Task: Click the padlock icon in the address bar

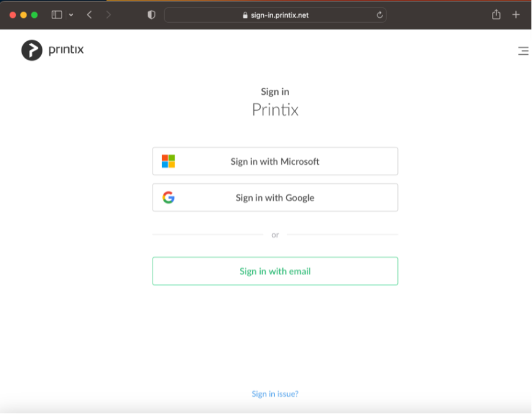Action: pos(245,15)
